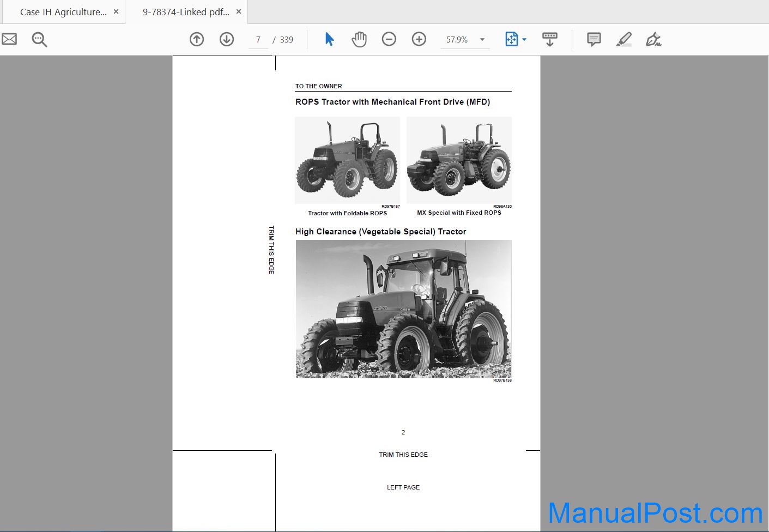Click the MX Special with Fixed ROPS photo
This screenshot has height=532, width=769.
459,160
